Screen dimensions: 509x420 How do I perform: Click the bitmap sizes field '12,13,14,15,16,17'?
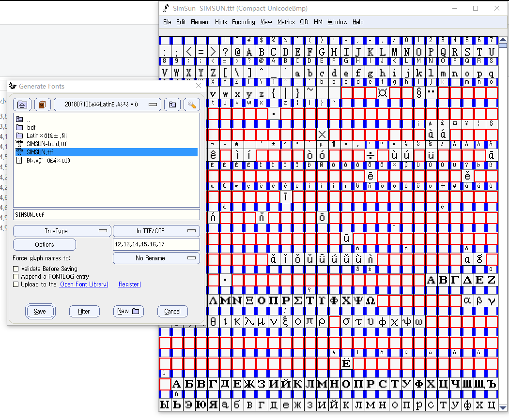(x=156, y=244)
